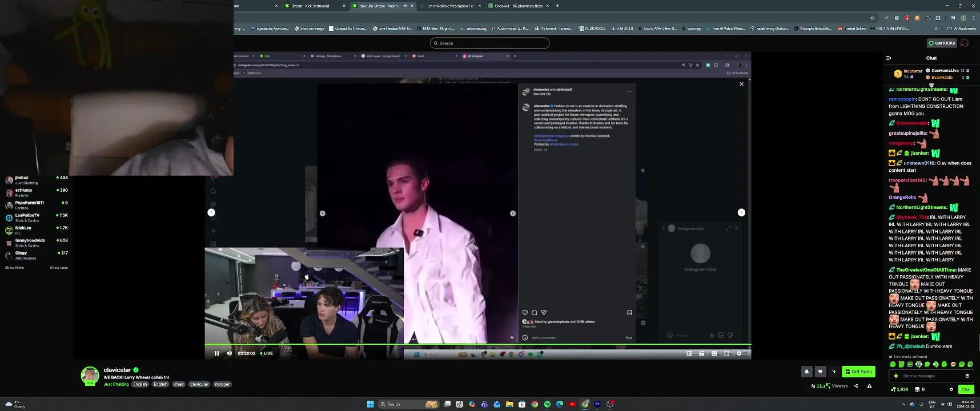Open jimboz channel in sidebar
This screenshot has width=980, height=411.
point(37,180)
